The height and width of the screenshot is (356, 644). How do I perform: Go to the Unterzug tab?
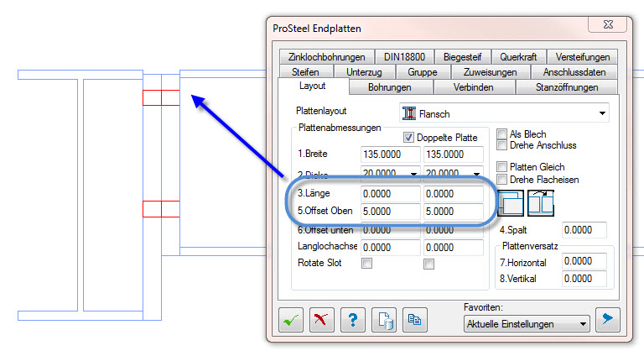[x=364, y=72]
